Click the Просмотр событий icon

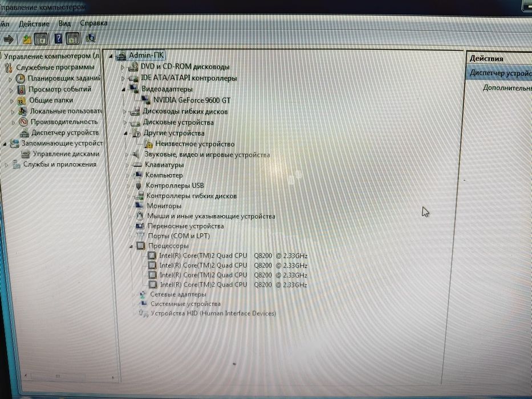[x=21, y=89]
